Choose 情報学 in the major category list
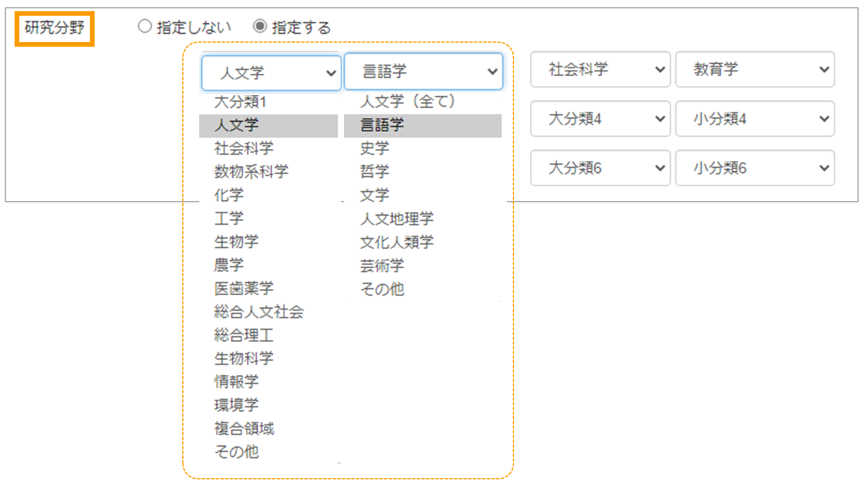 point(236,382)
